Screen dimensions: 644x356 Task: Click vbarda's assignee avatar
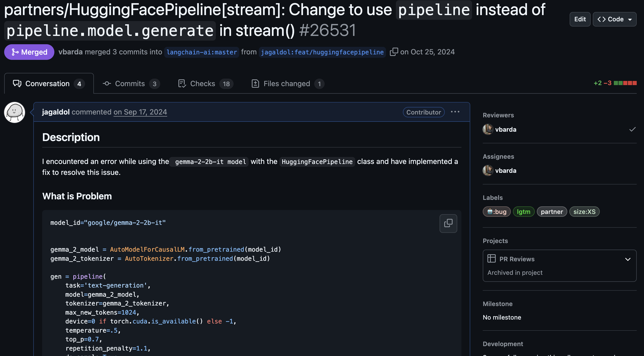coord(488,171)
